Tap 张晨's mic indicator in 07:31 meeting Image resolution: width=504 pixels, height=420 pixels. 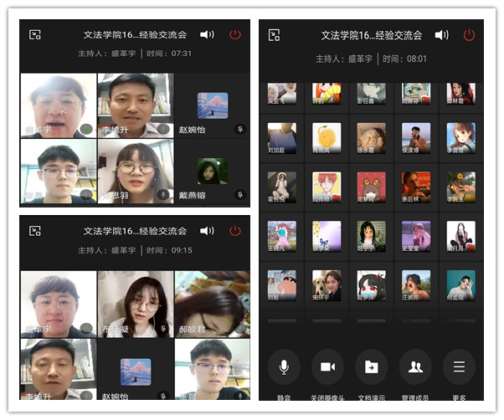tap(86, 195)
